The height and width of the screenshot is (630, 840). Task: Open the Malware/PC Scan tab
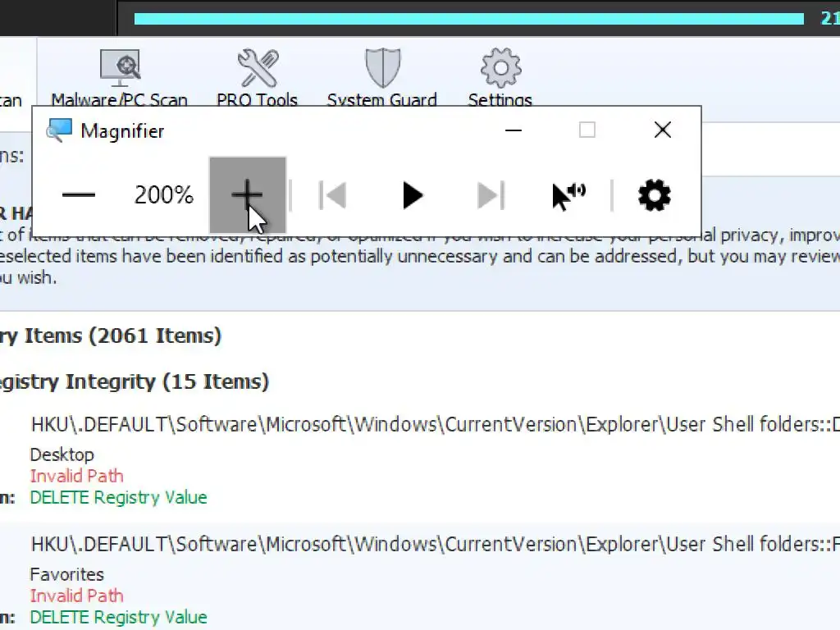click(120, 78)
